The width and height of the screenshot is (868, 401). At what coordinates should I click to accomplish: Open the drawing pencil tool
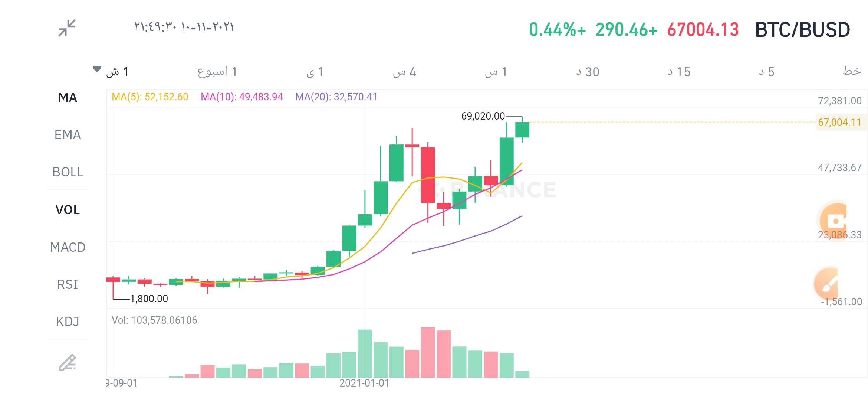[68, 363]
